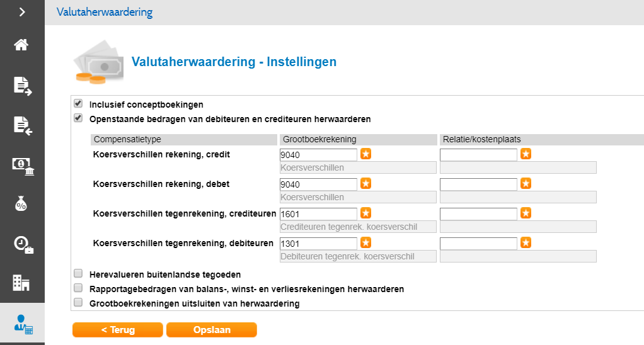Open relatie lookup star for debiteuren row

pyautogui.click(x=526, y=243)
